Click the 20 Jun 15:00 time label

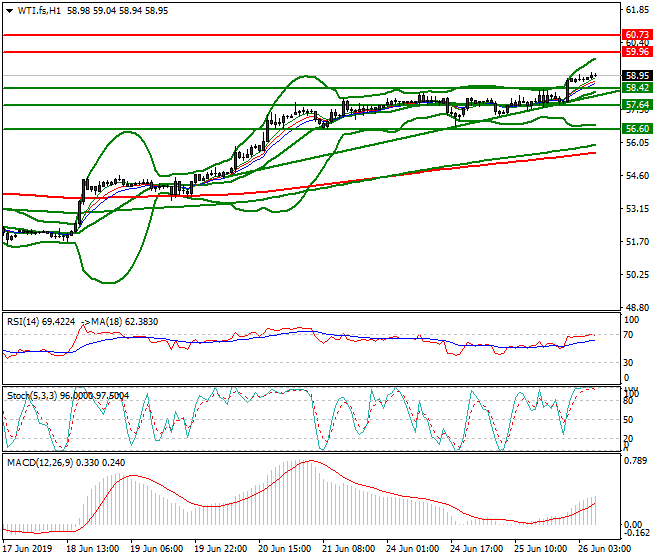285,549
